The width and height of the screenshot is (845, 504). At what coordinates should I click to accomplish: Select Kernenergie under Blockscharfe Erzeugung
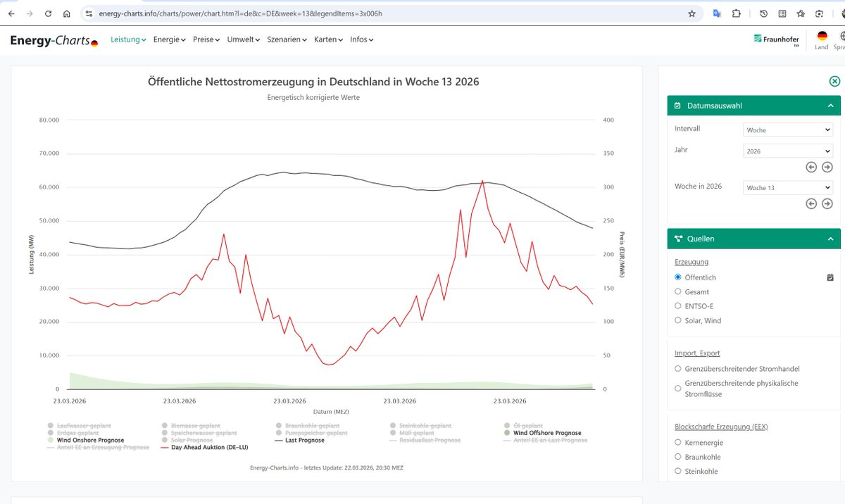point(678,443)
